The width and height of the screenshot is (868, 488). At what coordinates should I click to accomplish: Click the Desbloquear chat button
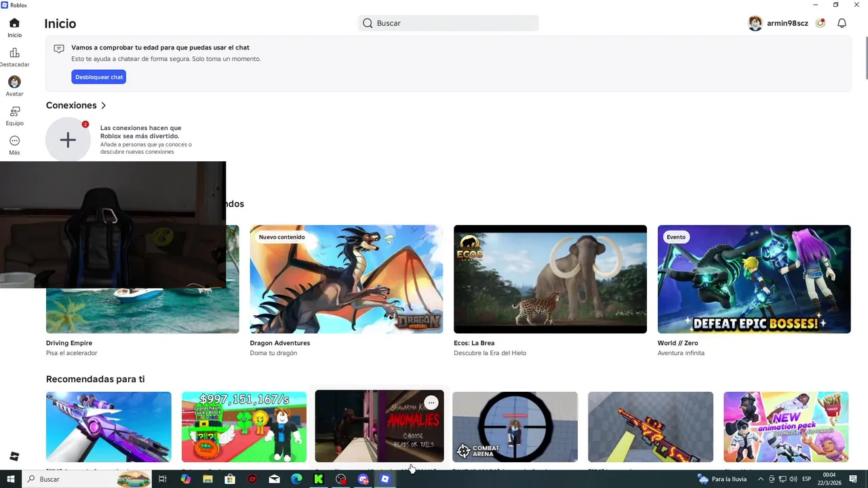[x=99, y=77]
